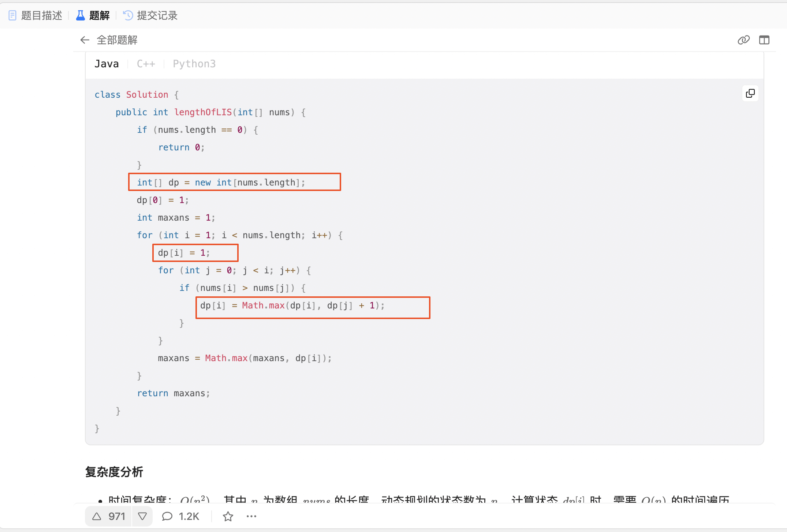Open more options ellipsis menu

point(251,516)
